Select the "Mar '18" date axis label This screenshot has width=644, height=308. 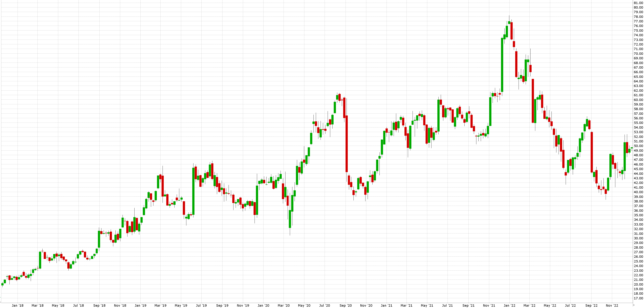[37, 305]
